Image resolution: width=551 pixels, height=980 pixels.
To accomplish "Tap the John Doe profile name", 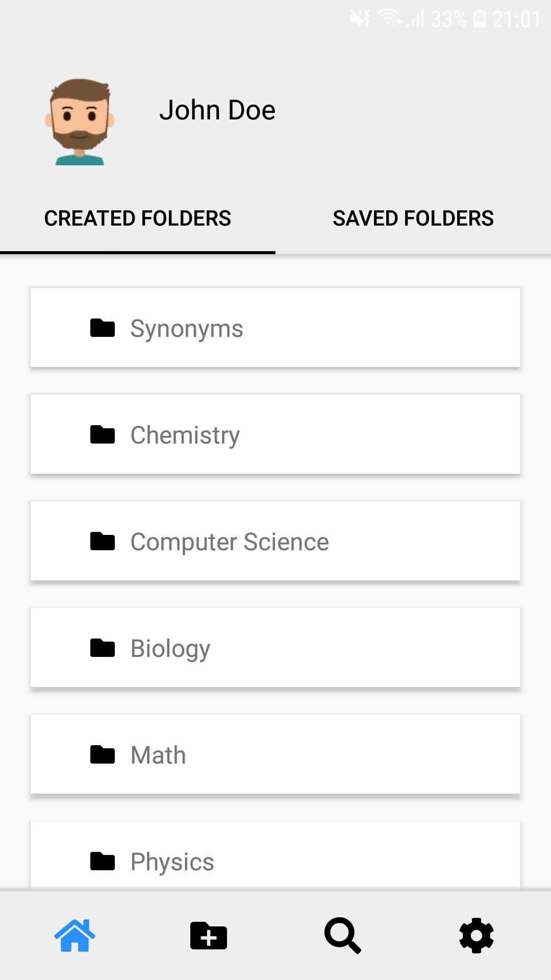I will coord(217,110).
